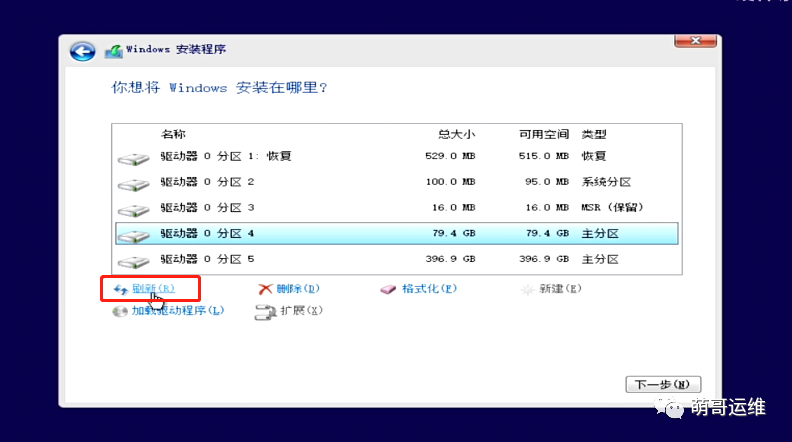Click the greyed 新建 star icon
Viewport: 792px width, 442px height.
click(527, 289)
